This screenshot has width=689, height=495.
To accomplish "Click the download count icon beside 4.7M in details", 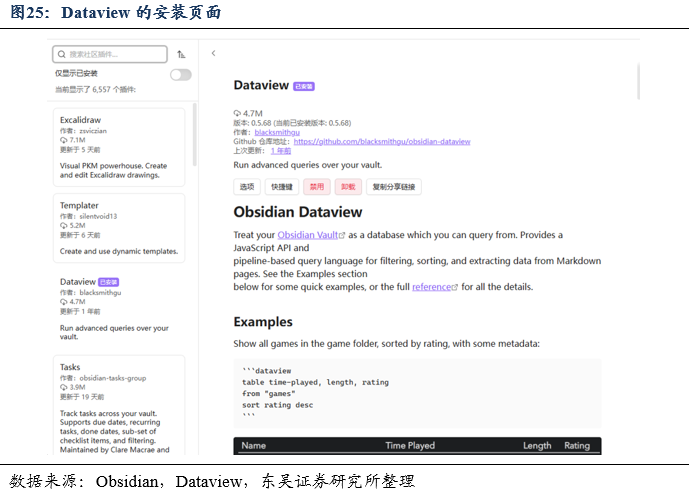I will (x=237, y=113).
